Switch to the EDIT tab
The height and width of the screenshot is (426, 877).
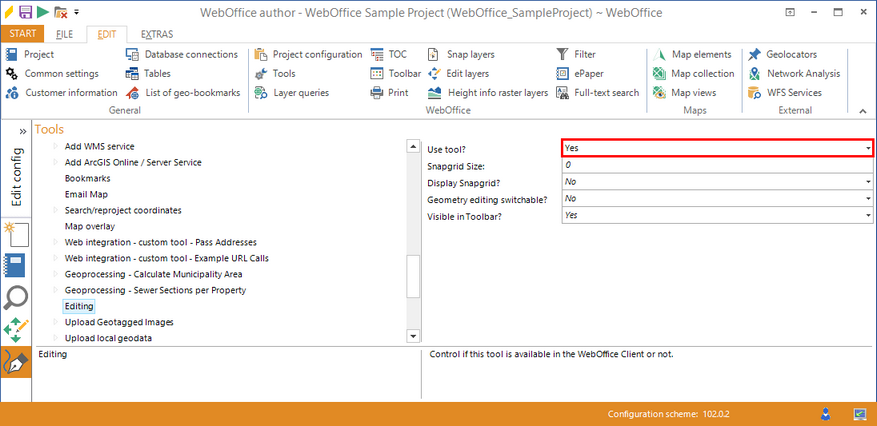tap(107, 34)
